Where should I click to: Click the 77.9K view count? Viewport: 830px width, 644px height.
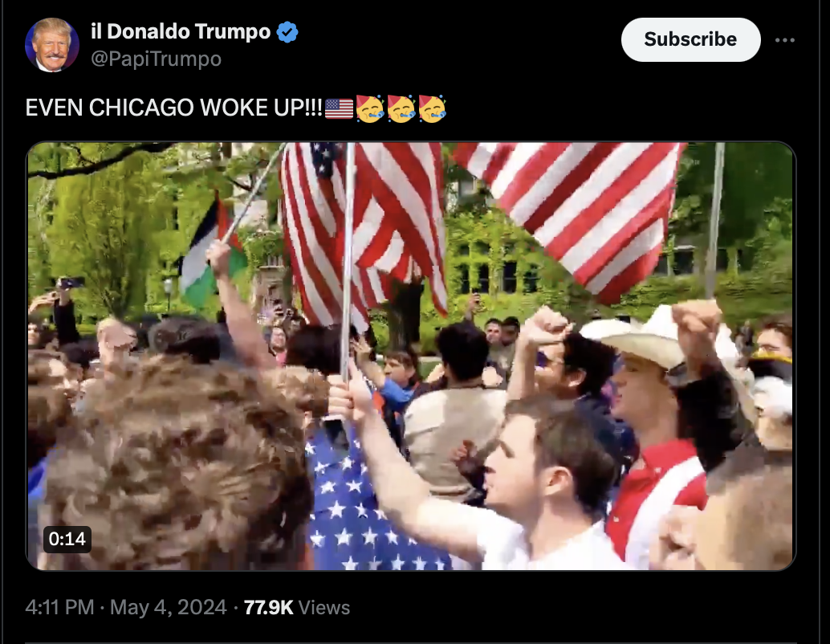(x=268, y=607)
